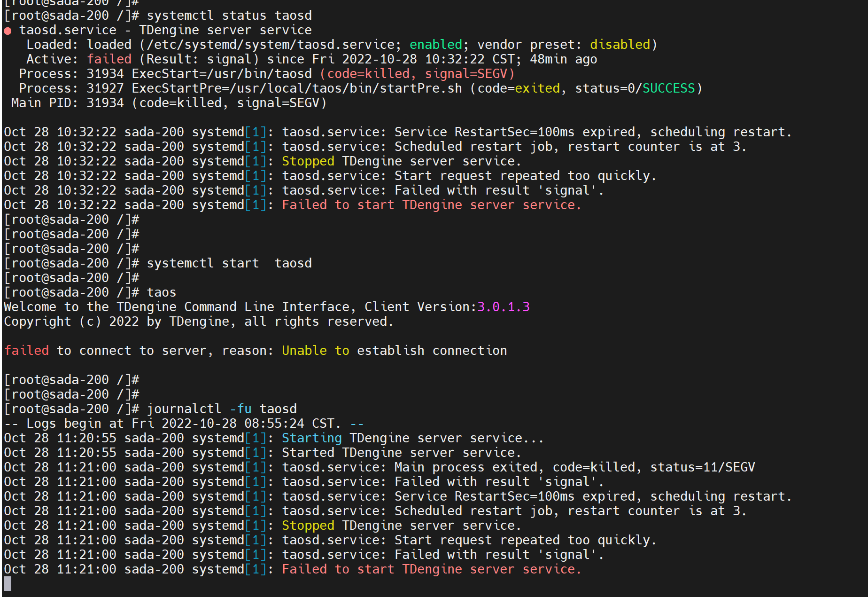The height and width of the screenshot is (597, 868).
Task: Click the Logs begin timestamp line
Action: [x=183, y=423]
